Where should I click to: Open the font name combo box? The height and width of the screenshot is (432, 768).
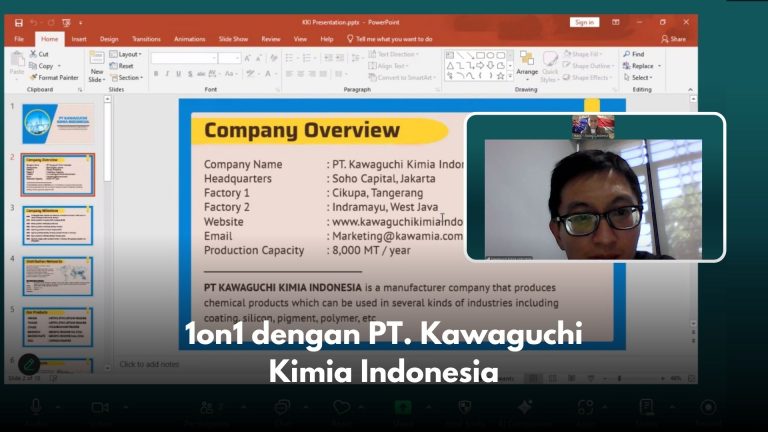[184, 58]
